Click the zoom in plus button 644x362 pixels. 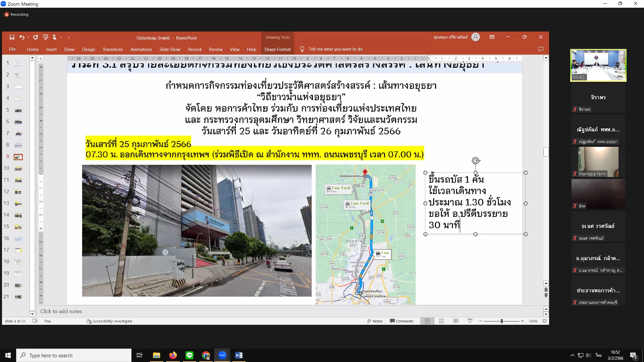point(522,321)
